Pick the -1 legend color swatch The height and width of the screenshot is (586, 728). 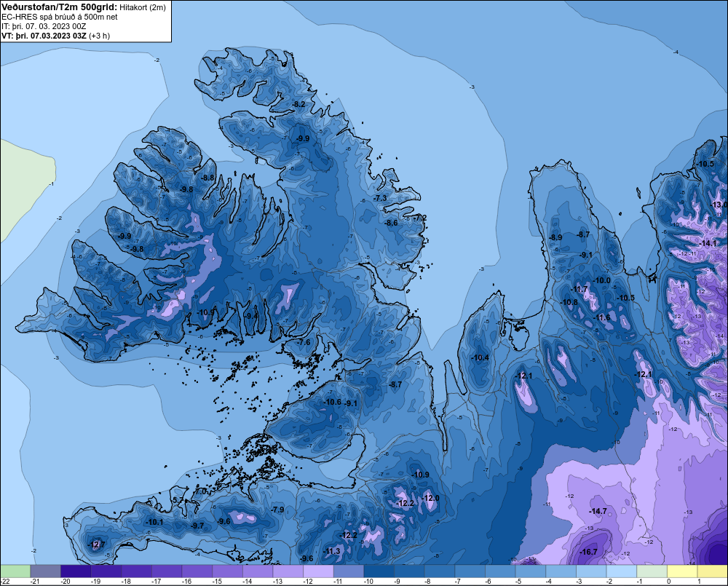652,571
